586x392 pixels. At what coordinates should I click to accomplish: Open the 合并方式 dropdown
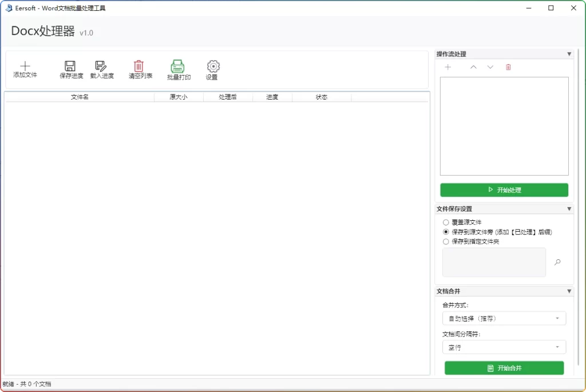tap(504, 318)
